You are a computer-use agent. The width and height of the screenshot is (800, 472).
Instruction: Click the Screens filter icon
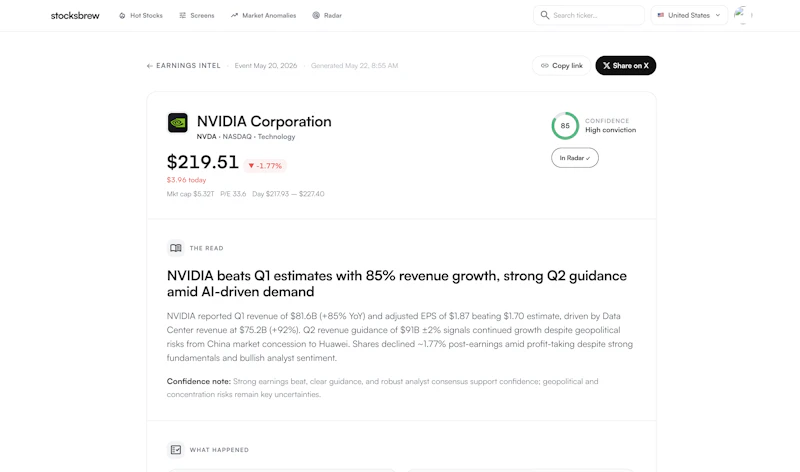pos(183,15)
